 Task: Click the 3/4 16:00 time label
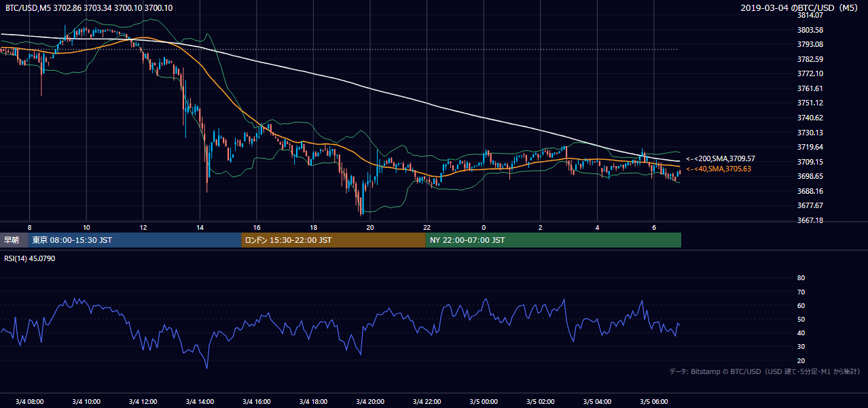point(257,402)
